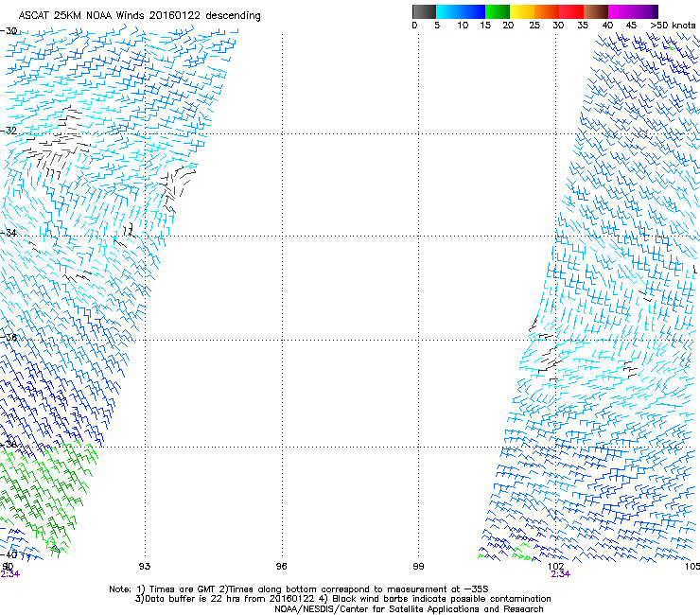Click the 'Data buffer is 22 hrs' note line
This screenshot has width=700, height=615.
pyautogui.click(x=342, y=599)
